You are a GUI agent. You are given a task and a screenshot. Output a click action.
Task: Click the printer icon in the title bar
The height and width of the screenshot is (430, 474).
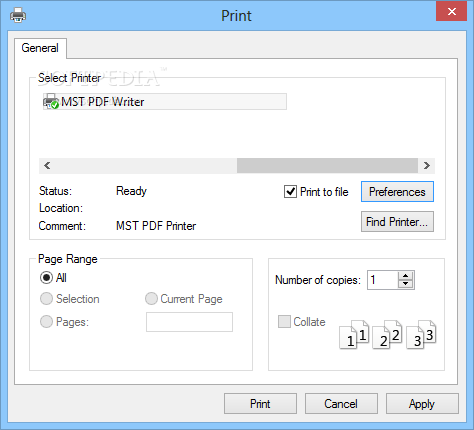pyautogui.click(x=18, y=15)
